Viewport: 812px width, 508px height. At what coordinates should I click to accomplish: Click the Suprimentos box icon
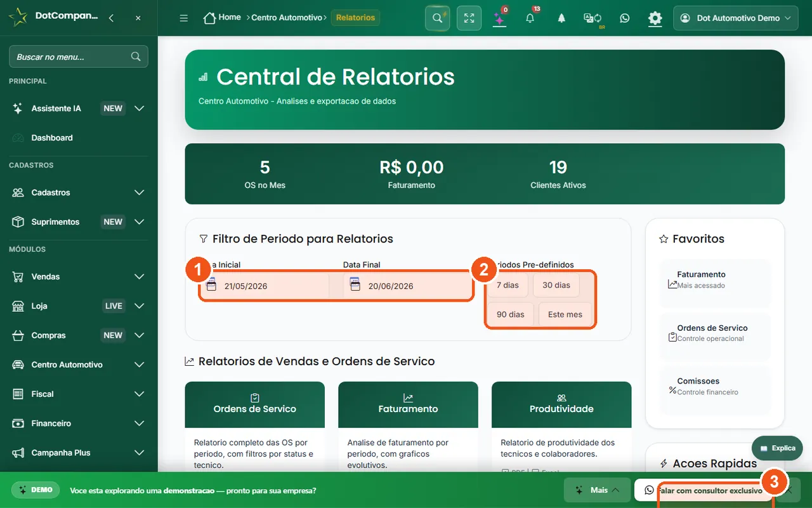pyautogui.click(x=18, y=222)
